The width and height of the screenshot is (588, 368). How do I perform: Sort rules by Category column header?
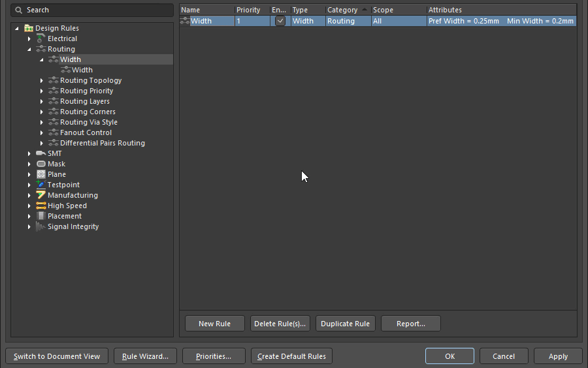coord(342,10)
